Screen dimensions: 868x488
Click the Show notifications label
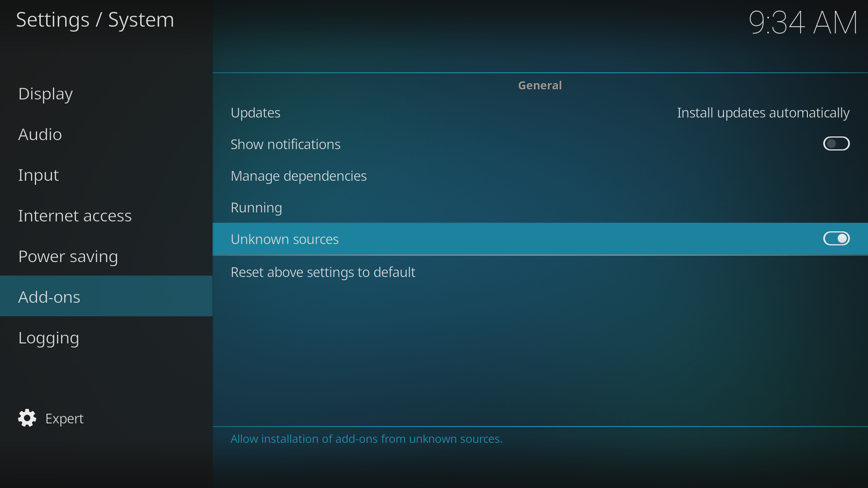click(285, 144)
